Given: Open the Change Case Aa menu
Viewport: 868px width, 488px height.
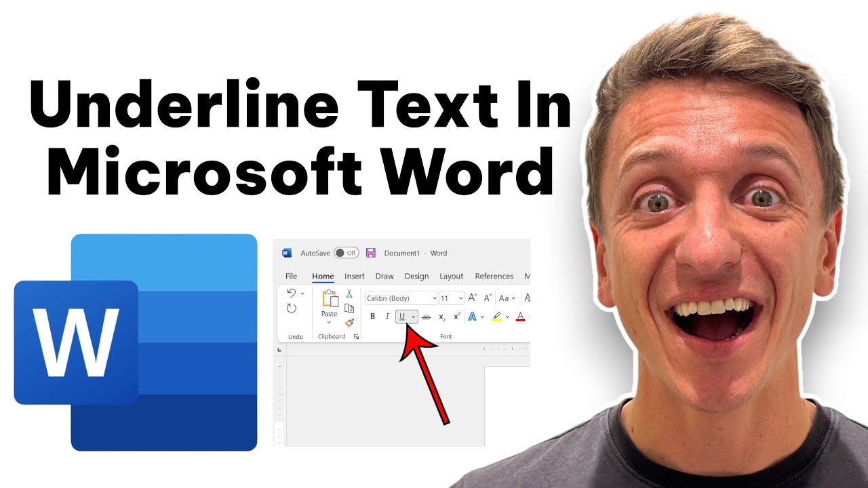Looking at the screenshot, I should [x=507, y=298].
